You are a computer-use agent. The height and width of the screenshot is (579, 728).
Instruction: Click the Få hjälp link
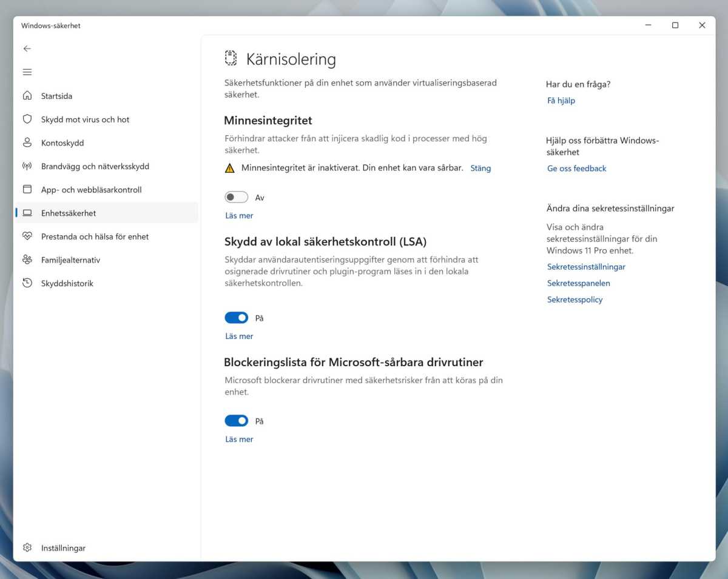[x=561, y=101]
